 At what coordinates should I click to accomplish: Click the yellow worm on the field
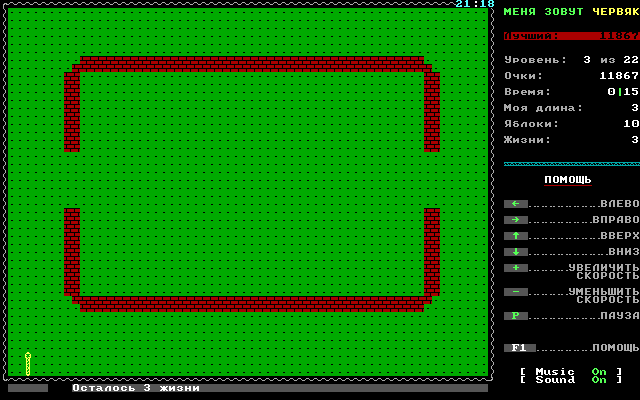28,364
